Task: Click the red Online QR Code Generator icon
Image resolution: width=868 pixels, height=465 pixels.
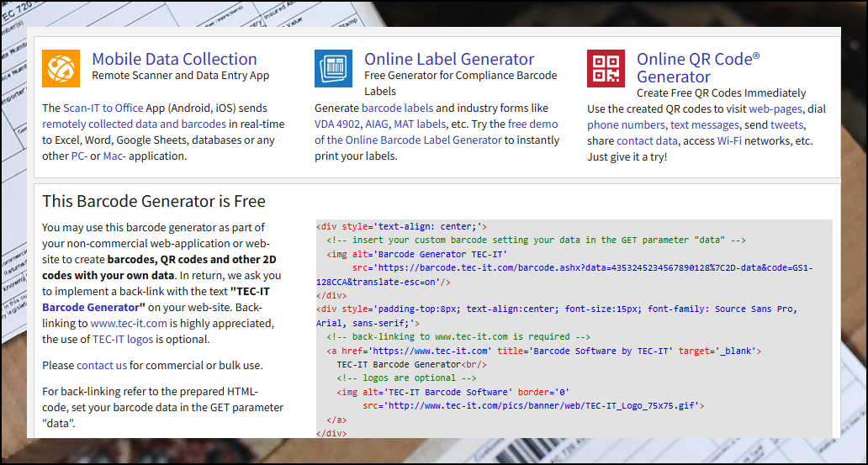Action: pyautogui.click(x=606, y=69)
